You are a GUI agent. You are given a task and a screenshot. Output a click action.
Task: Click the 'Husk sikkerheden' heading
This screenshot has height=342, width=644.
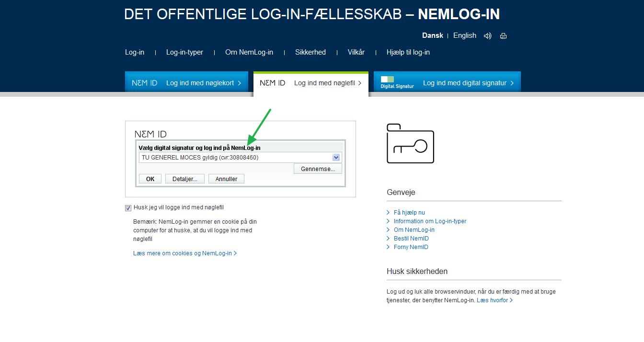pos(417,272)
